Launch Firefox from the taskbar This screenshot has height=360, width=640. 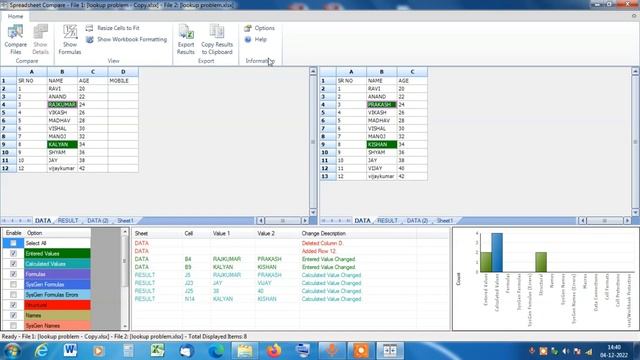tap(274, 351)
